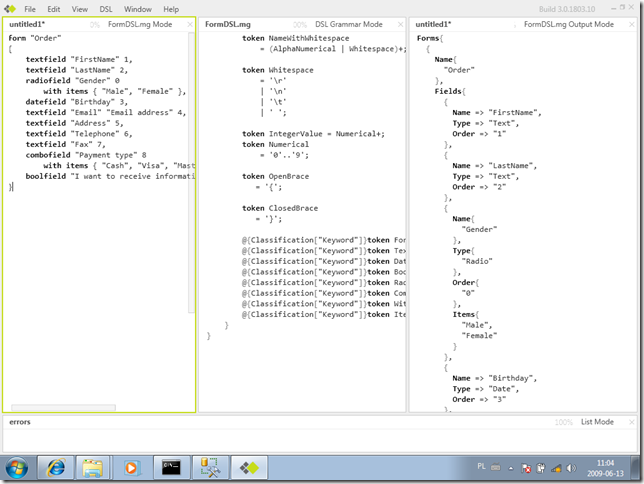Open the DSL Grammar Mode dropdown
Viewport: 644px width, 484px height.
348,24
